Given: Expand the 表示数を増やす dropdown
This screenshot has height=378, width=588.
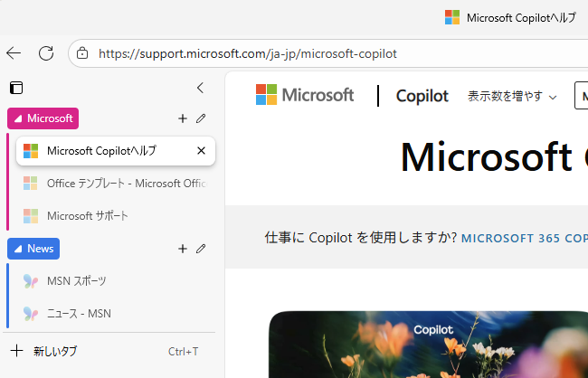Looking at the screenshot, I should coord(512,97).
